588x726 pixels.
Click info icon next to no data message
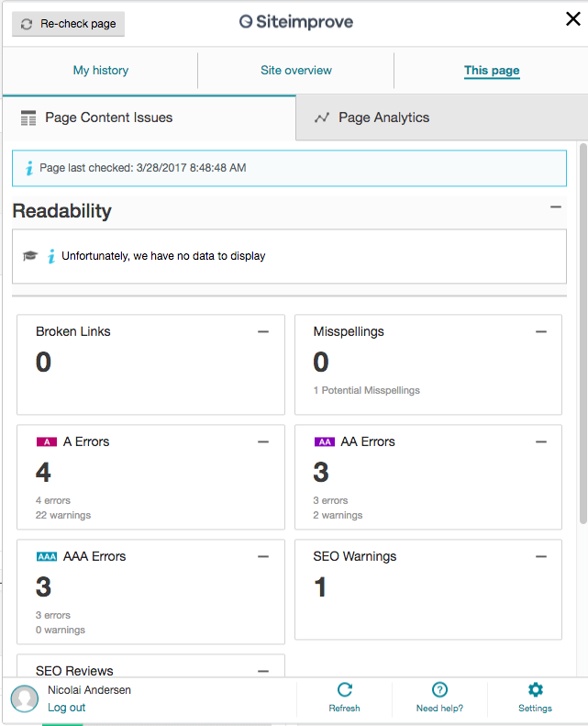tap(51, 256)
